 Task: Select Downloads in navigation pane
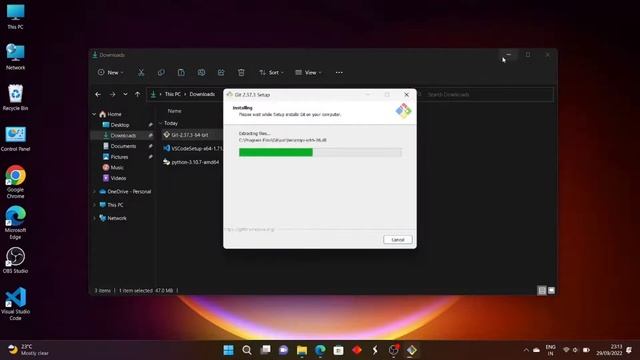coord(122,136)
